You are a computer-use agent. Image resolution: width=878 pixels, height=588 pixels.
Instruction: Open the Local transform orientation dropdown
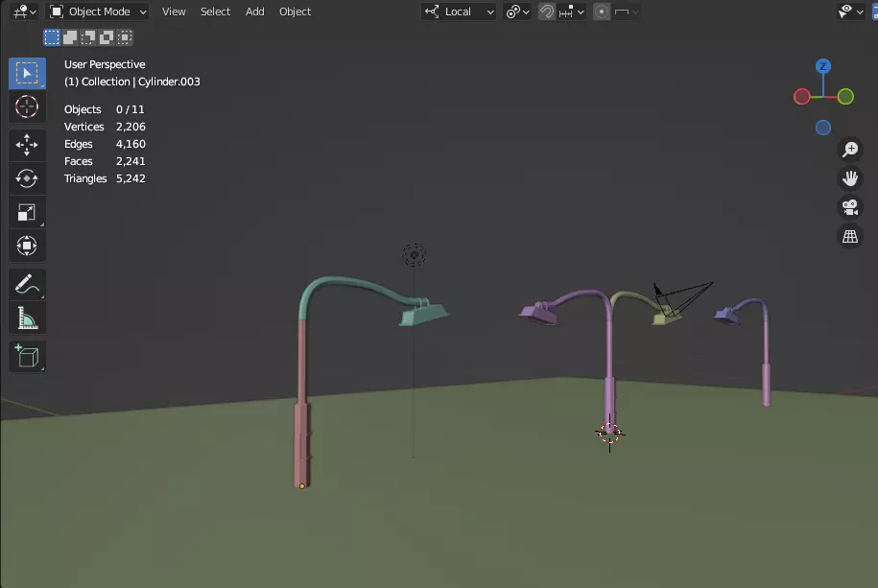coord(459,12)
